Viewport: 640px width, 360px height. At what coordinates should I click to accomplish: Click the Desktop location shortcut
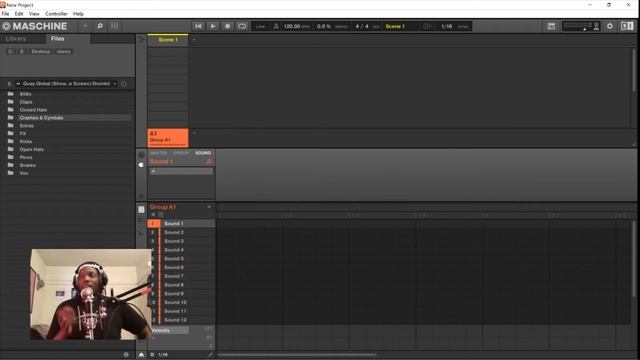(40, 51)
